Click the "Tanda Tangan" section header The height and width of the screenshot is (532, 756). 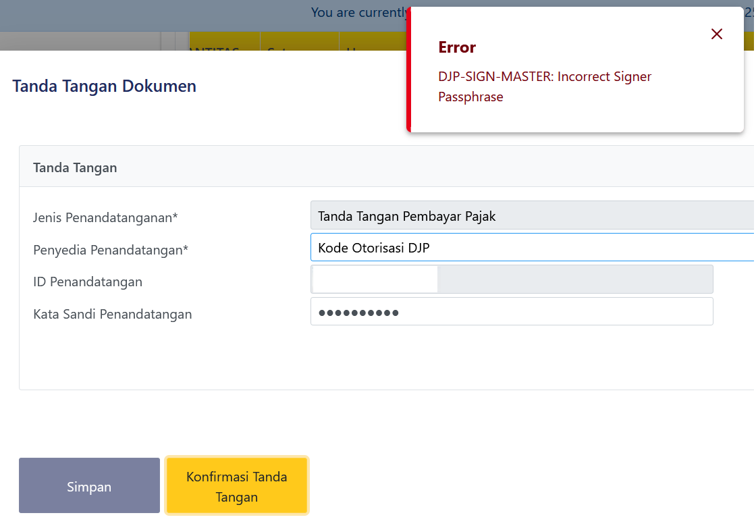pos(75,168)
